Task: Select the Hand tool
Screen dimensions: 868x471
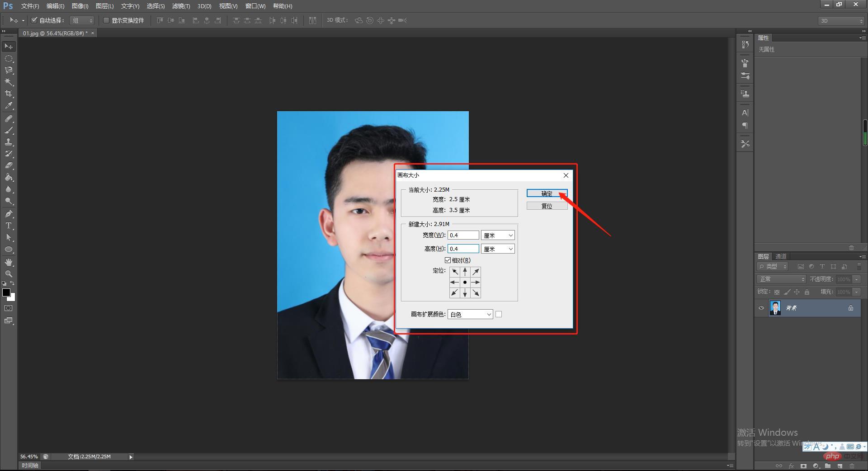Action: [x=9, y=262]
